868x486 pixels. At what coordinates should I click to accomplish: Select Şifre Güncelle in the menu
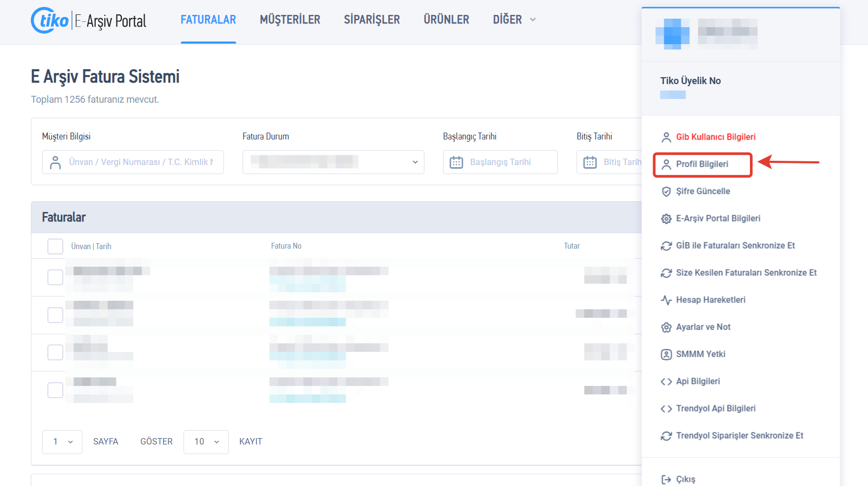[x=703, y=192]
